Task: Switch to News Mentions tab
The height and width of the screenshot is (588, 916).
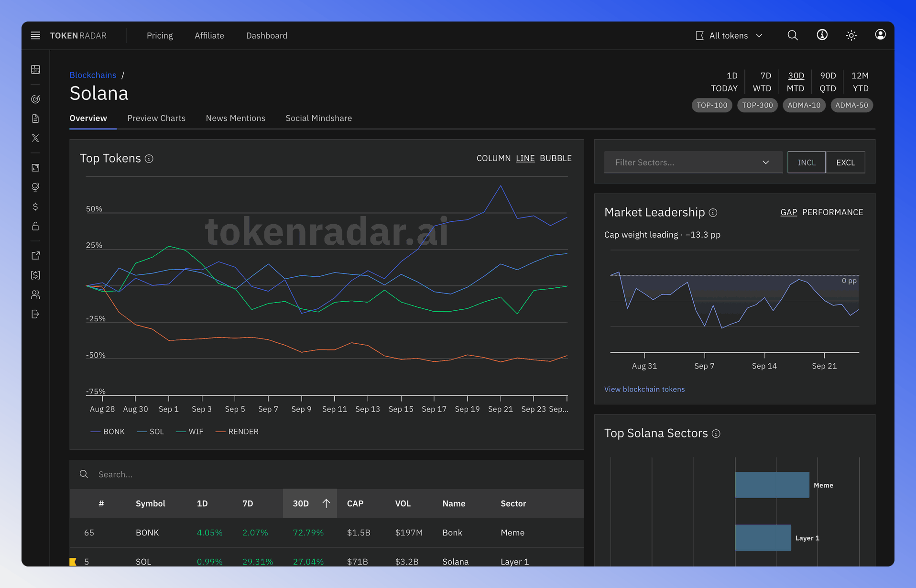Action: click(236, 118)
